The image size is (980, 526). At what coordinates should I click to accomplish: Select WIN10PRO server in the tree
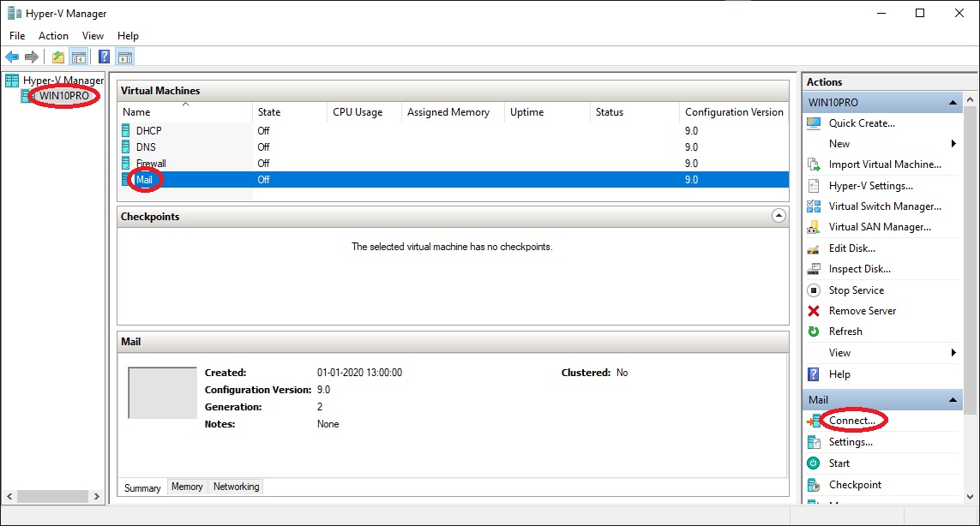[x=63, y=96]
